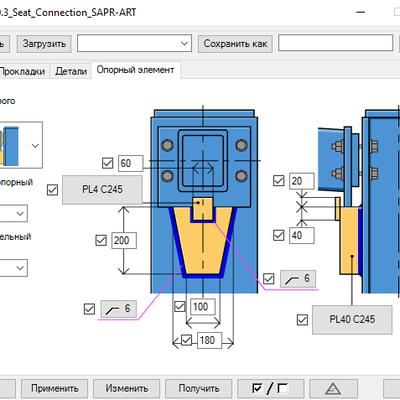Viewport: 400px width, 400px height.
Task: Click the triangle icon button
Action: [333, 388]
